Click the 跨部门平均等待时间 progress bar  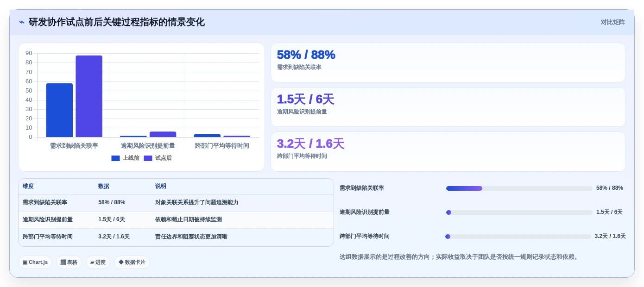(x=518, y=237)
